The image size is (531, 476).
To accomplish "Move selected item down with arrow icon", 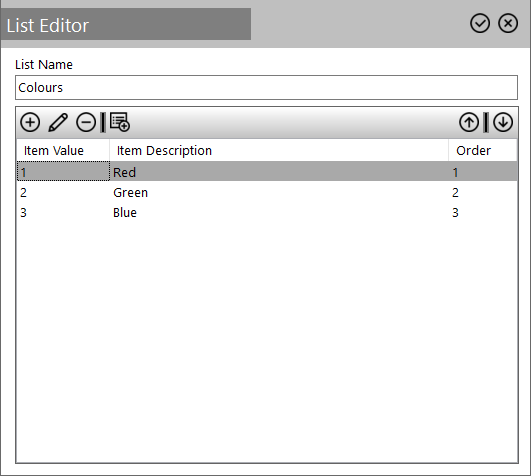I will click(503, 122).
